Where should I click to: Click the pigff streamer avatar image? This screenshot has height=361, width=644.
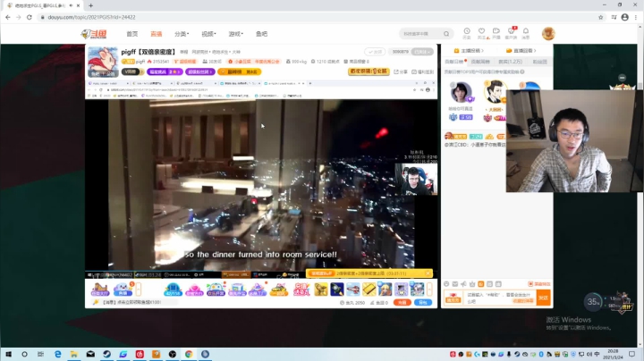(x=103, y=62)
